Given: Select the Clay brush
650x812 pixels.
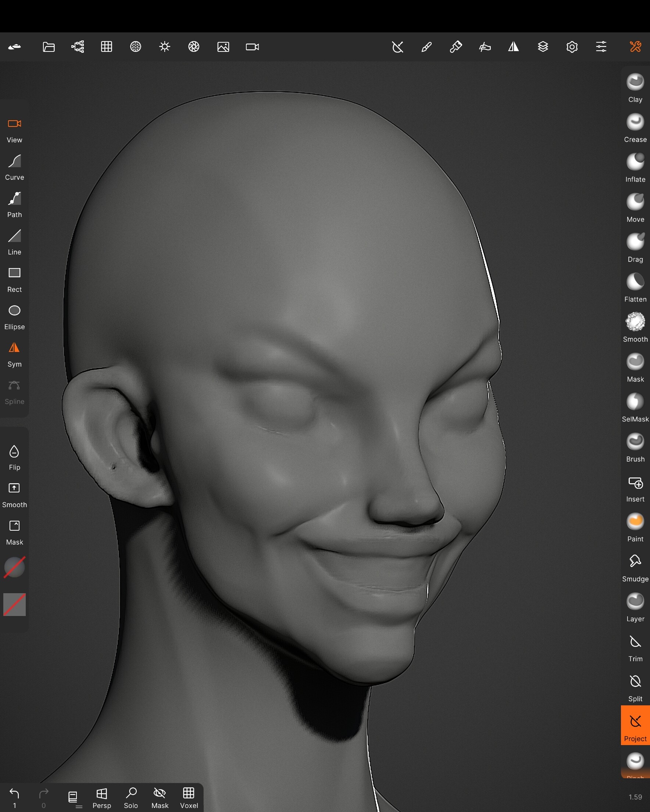Looking at the screenshot, I should [635, 87].
